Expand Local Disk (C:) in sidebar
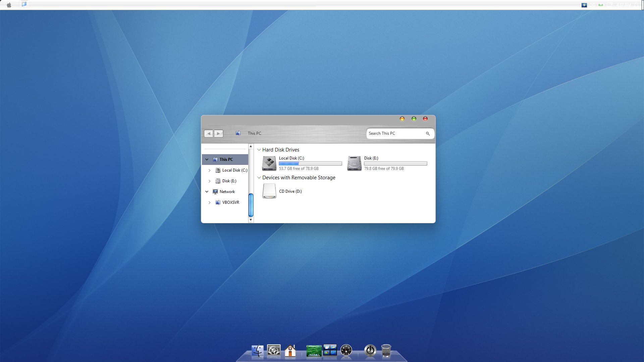 point(210,170)
